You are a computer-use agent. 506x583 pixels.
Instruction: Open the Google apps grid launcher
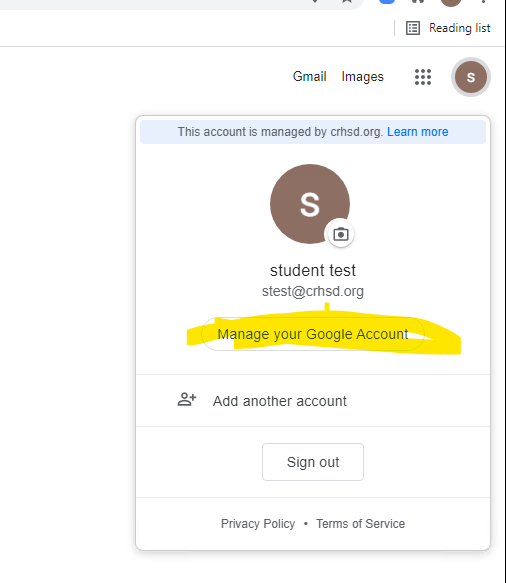[x=423, y=77]
